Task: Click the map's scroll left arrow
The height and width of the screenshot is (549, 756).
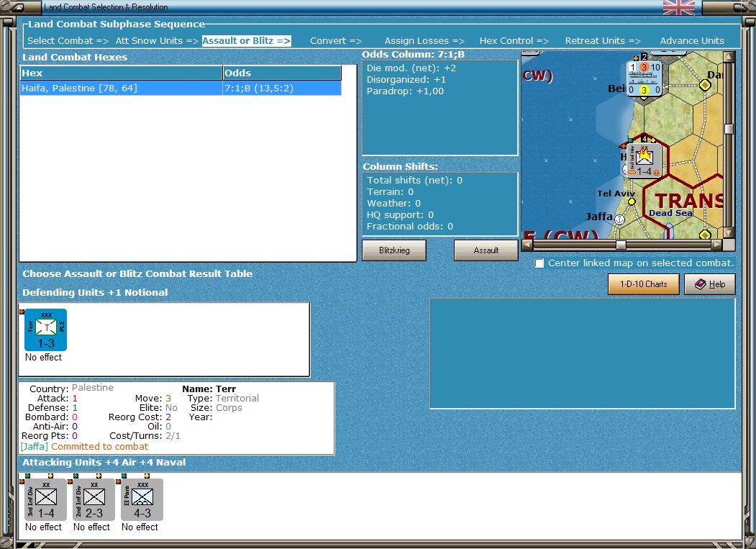Action: click(x=527, y=245)
